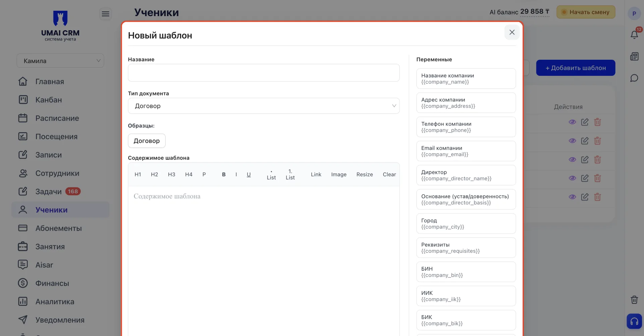Screen dimensions: 644x336
Task: Open Канбан in sidebar
Action: [60, 100]
